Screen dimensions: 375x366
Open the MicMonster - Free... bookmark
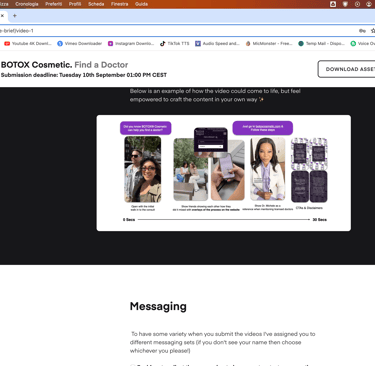pos(269,44)
